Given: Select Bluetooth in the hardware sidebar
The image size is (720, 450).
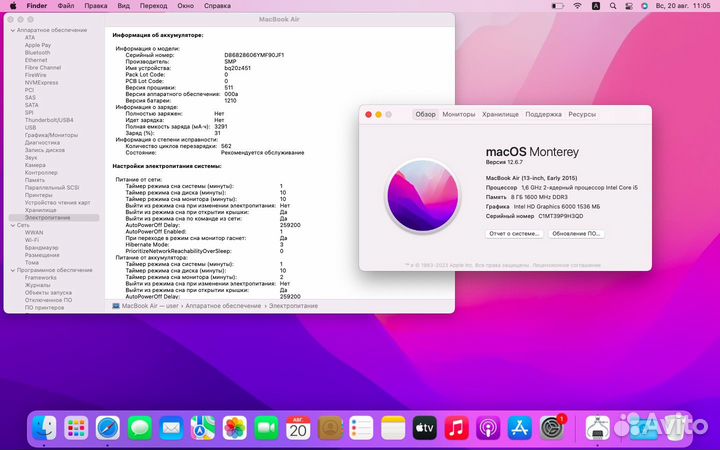Looking at the screenshot, I should point(38,53).
